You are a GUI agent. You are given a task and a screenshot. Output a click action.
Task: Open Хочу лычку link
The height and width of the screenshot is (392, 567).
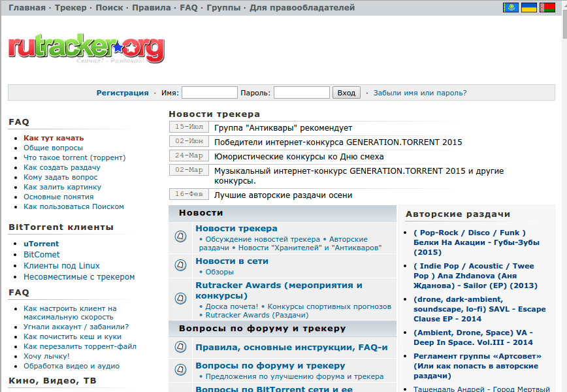pyautogui.click(x=46, y=356)
